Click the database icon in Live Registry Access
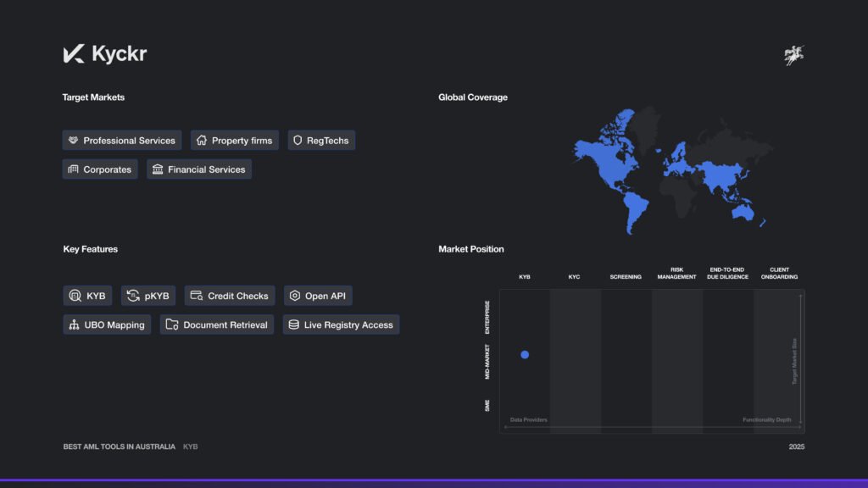The height and width of the screenshot is (488, 868). click(294, 324)
